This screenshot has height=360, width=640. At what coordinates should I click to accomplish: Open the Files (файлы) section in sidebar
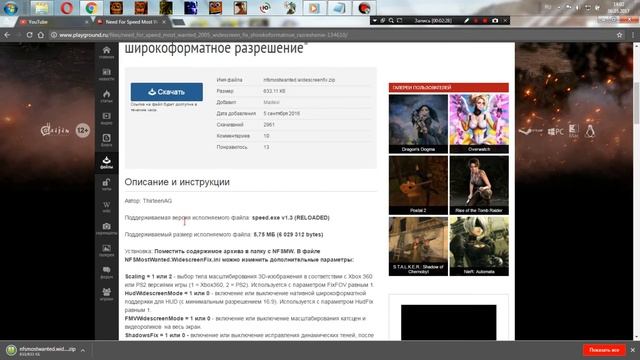(x=107, y=162)
